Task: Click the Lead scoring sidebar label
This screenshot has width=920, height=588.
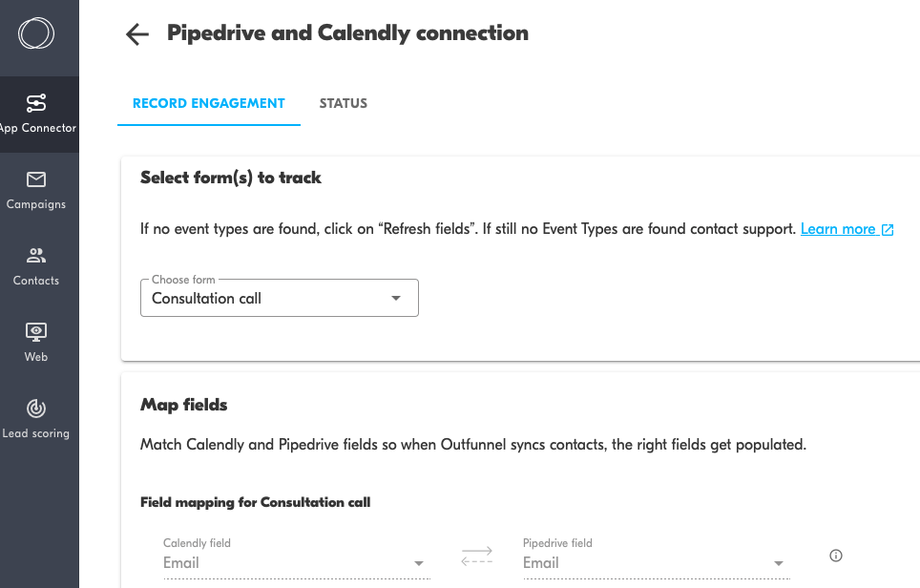Action: [36, 433]
